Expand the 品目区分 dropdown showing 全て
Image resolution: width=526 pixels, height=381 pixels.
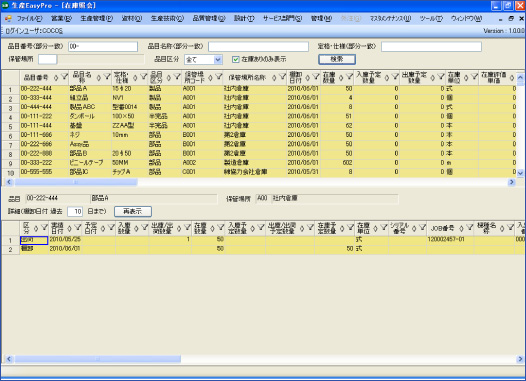click(218, 60)
